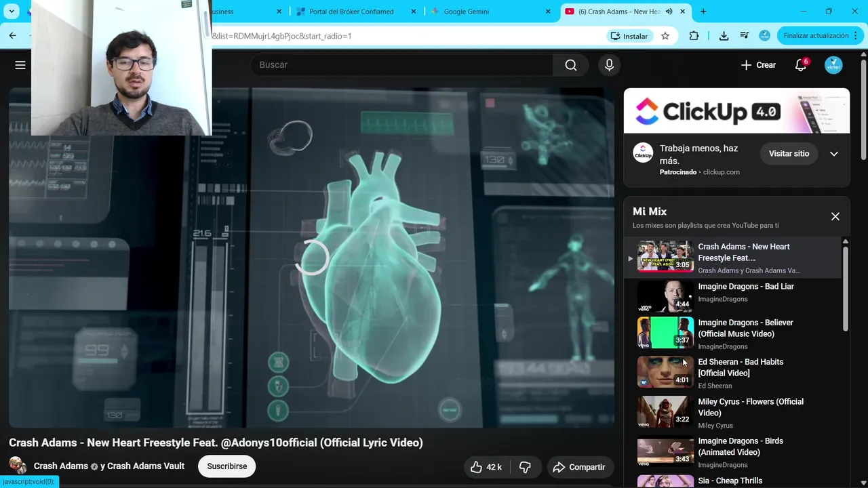
Task: Dislike the video with thumbs-down icon
Action: click(x=525, y=467)
